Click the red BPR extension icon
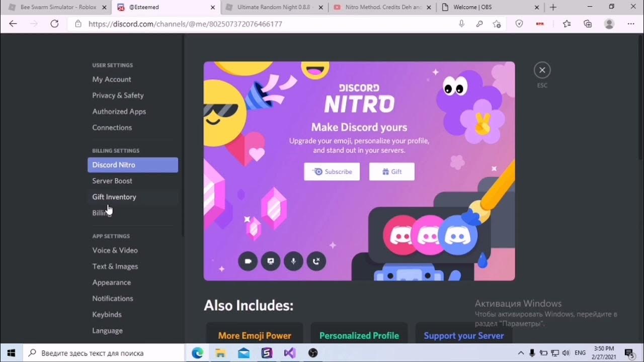This screenshot has width=644, height=362. (x=540, y=24)
